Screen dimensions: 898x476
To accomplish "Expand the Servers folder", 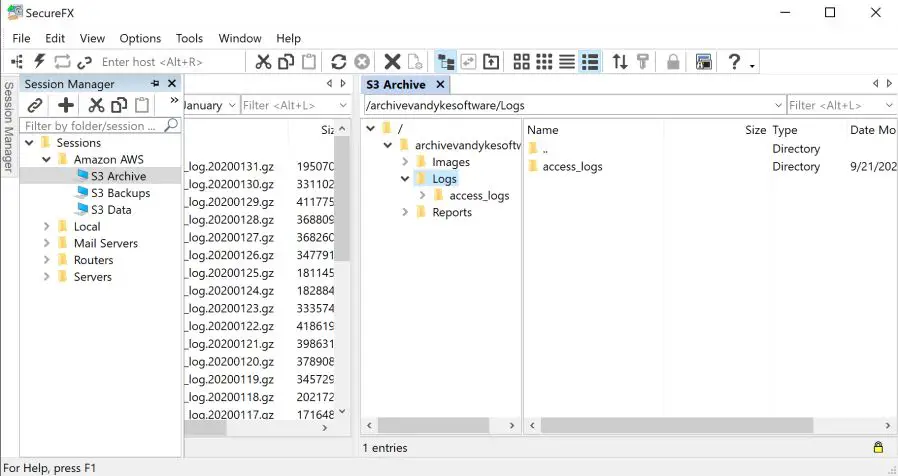I will point(46,277).
